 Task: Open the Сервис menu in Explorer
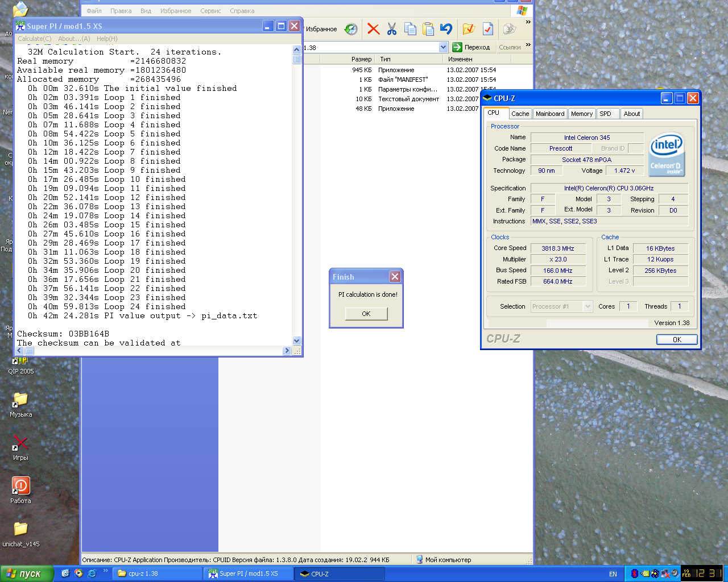210,11
